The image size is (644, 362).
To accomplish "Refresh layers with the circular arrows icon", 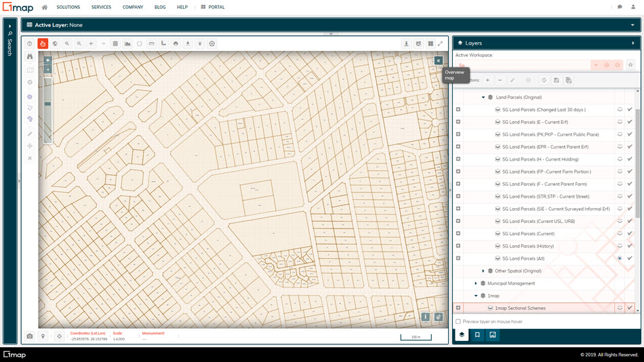I will [x=544, y=80].
